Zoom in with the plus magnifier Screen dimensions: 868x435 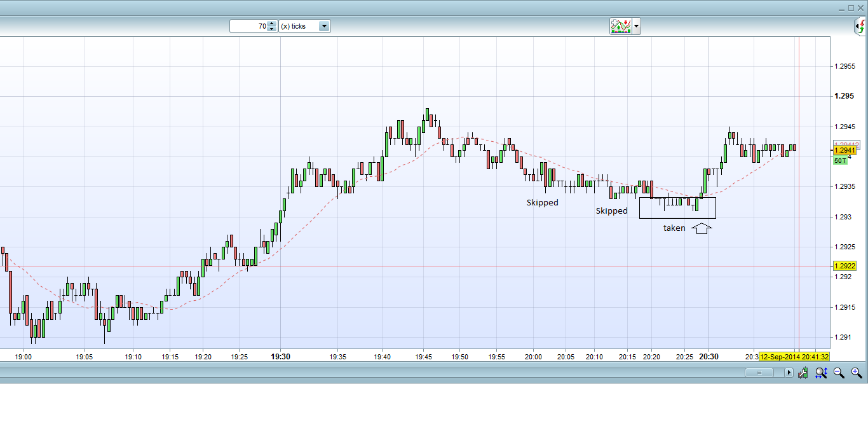click(x=857, y=373)
